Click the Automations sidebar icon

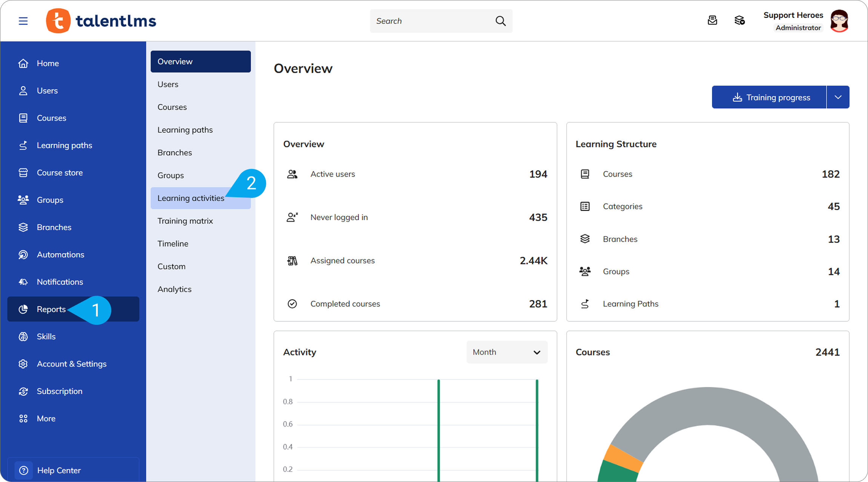[23, 255]
